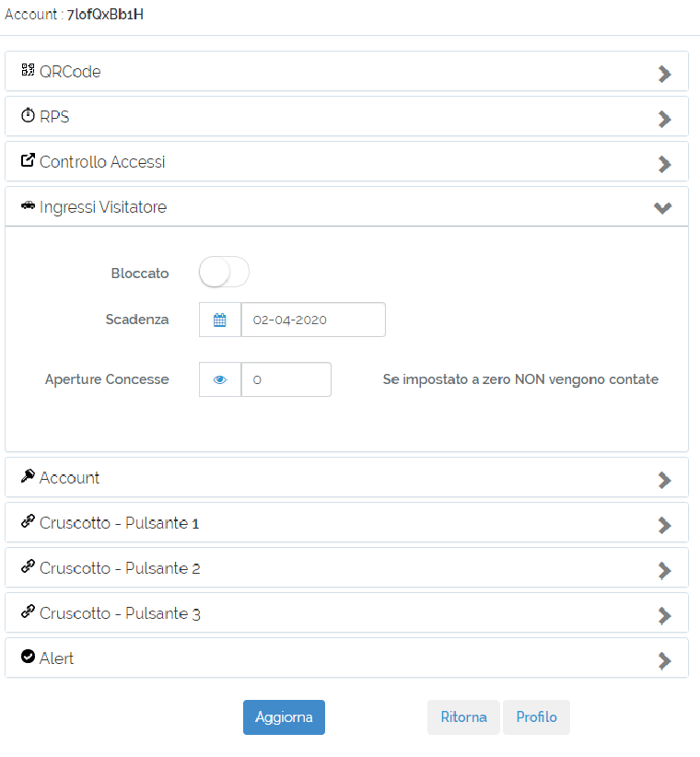Open the calendar picker for Scadenza
Screen dimensions: 700x757
(x=220, y=320)
